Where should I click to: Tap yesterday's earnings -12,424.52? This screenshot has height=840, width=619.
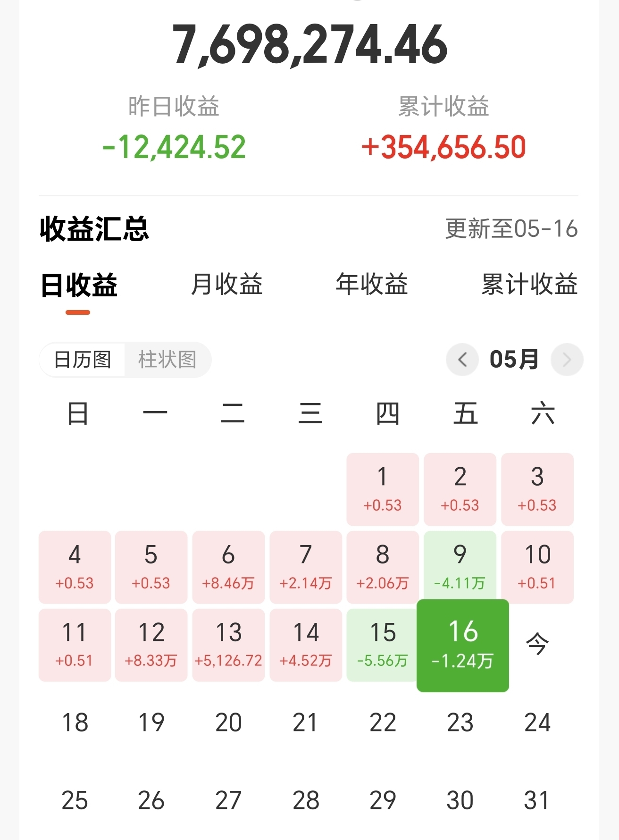174,147
